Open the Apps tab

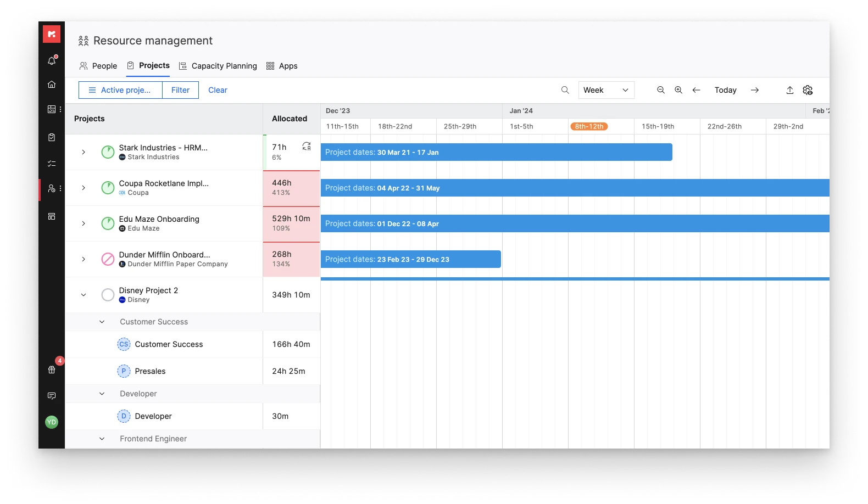click(282, 66)
